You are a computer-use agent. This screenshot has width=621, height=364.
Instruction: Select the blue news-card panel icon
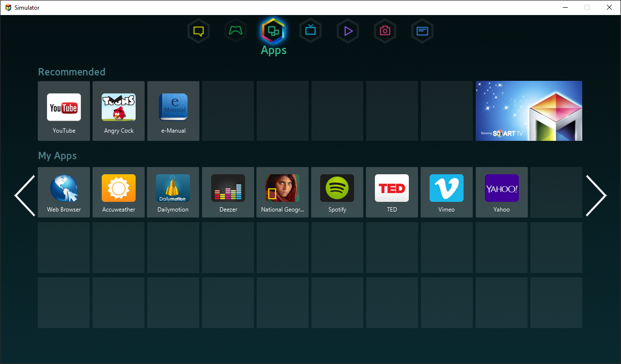[x=422, y=31]
